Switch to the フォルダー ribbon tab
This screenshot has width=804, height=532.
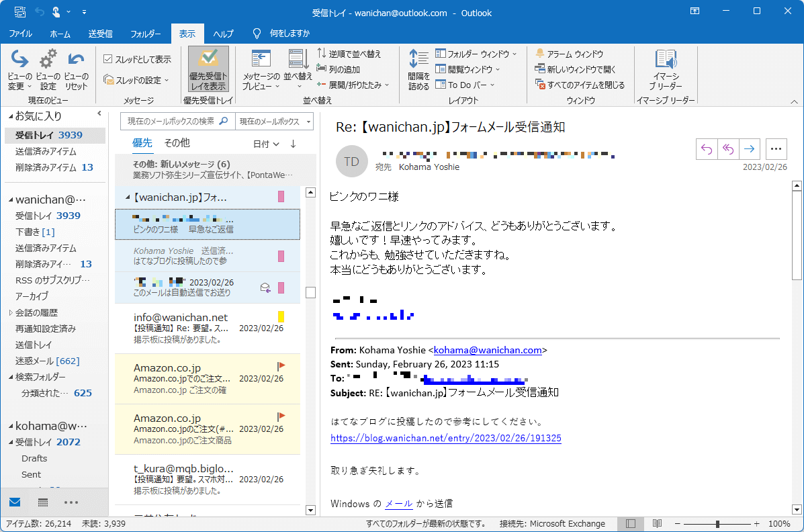point(145,34)
